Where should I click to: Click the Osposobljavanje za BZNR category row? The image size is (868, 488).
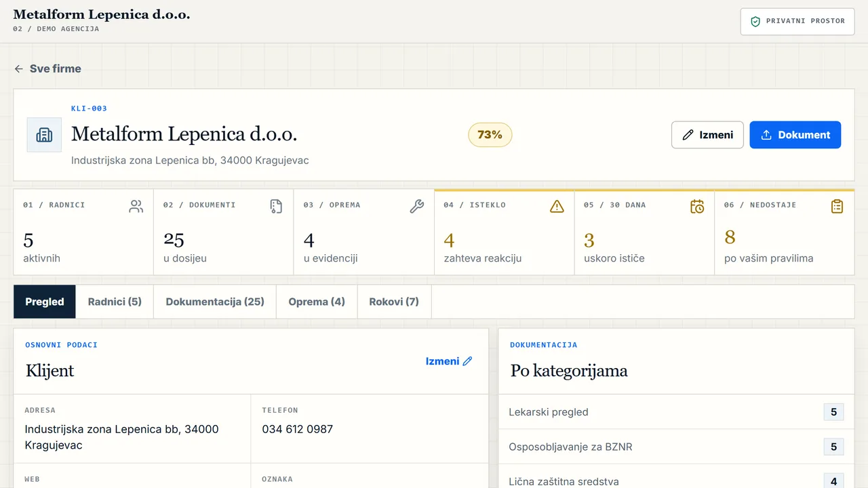click(676, 447)
